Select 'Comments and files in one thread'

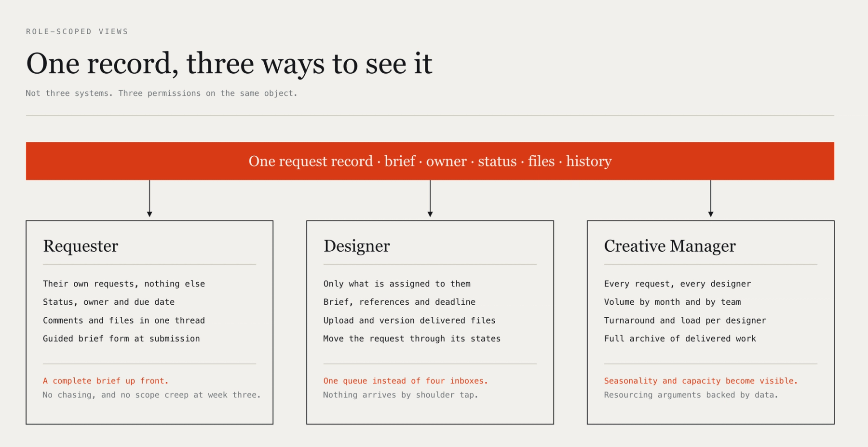pyautogui.click(x=124, y=320)
